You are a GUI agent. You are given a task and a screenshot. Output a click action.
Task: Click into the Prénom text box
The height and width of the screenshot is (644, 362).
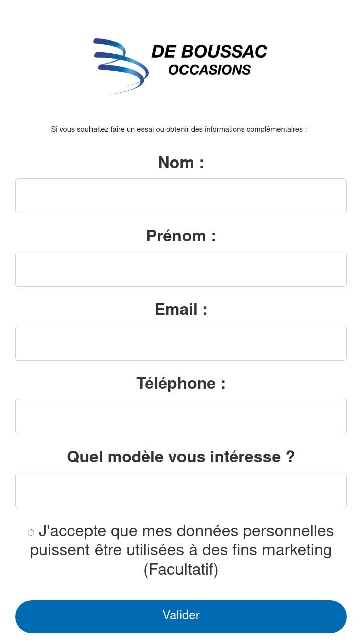coord(181,269)
